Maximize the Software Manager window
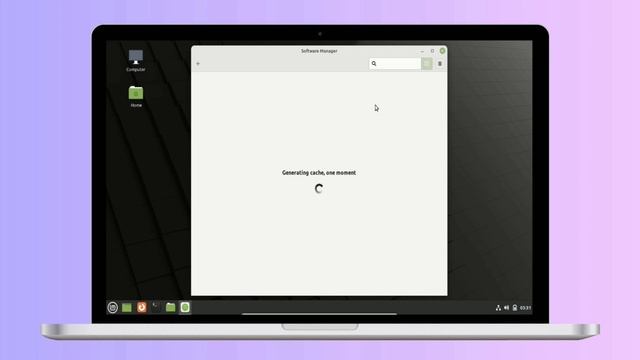Screen dimensions: 640x360 pyautogui.click(x=433, y=51)
